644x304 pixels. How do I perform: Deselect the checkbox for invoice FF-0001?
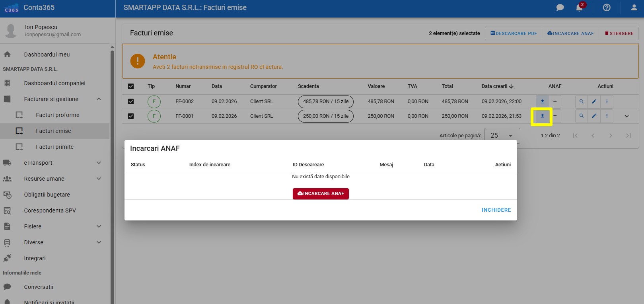[131, 116]
